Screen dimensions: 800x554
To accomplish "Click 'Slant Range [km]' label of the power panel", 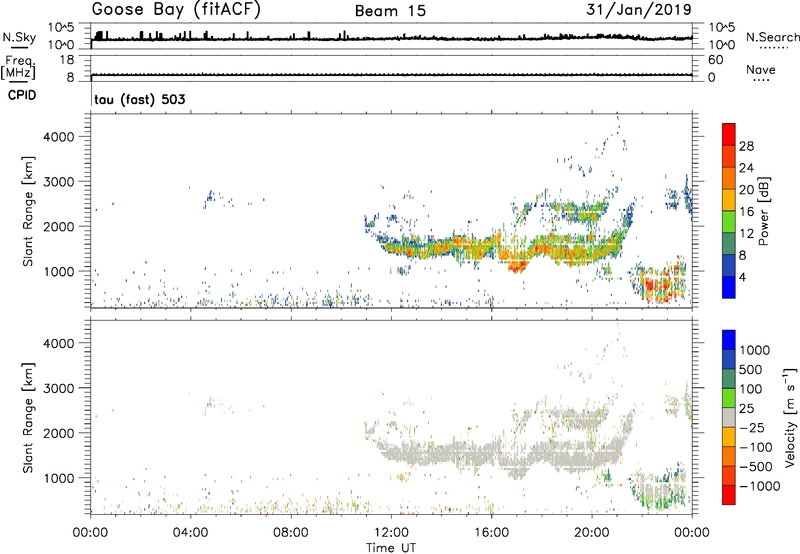I will pos(28,211).
